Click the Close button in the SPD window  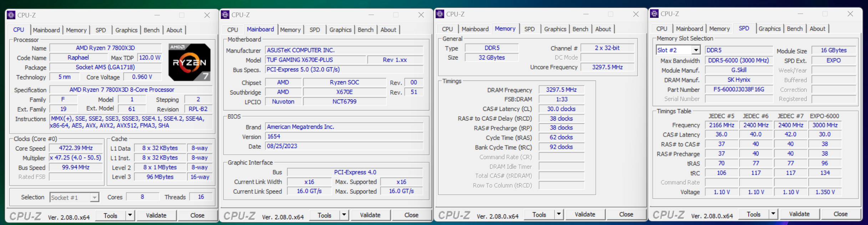pos(841,214)
